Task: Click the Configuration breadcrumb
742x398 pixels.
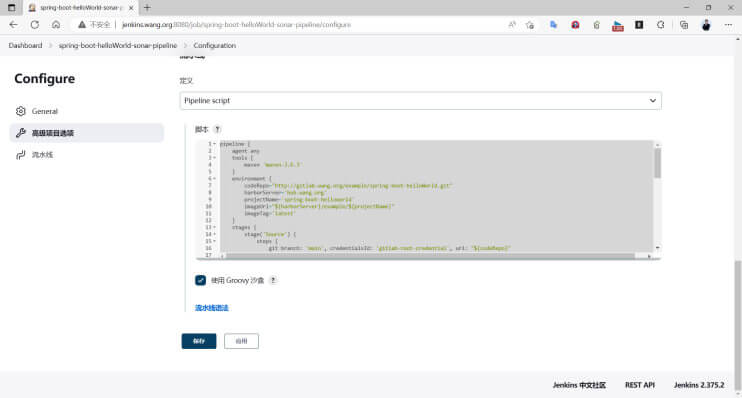Action: click(214, 45)
